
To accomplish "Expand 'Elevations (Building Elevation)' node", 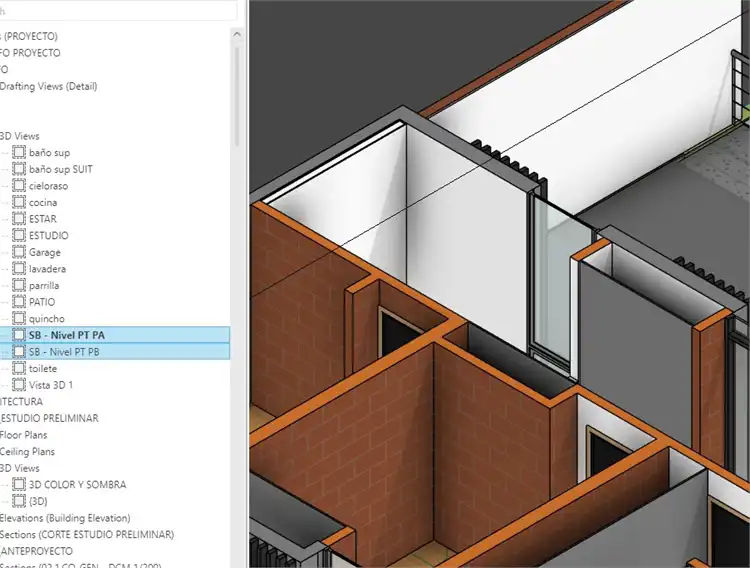I will click(x=65, y=518).
